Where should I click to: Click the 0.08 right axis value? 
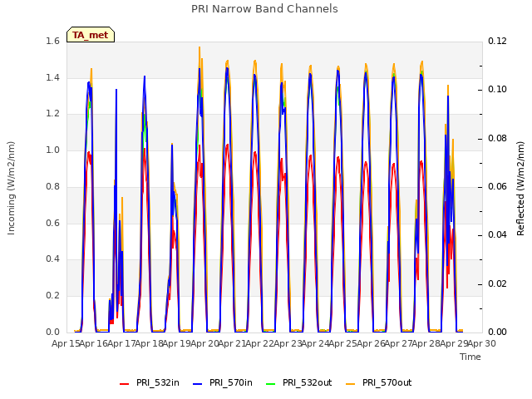click(x=497, y=139)
